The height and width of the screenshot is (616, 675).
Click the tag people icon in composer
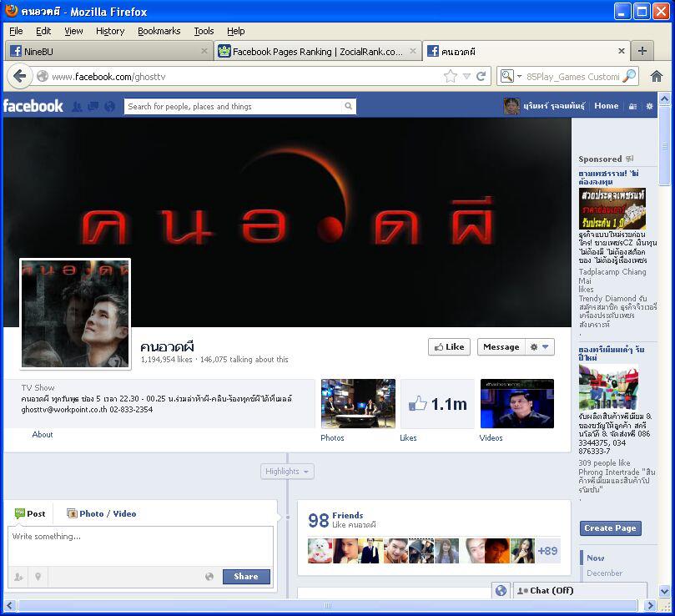click(x=18, y=577)
